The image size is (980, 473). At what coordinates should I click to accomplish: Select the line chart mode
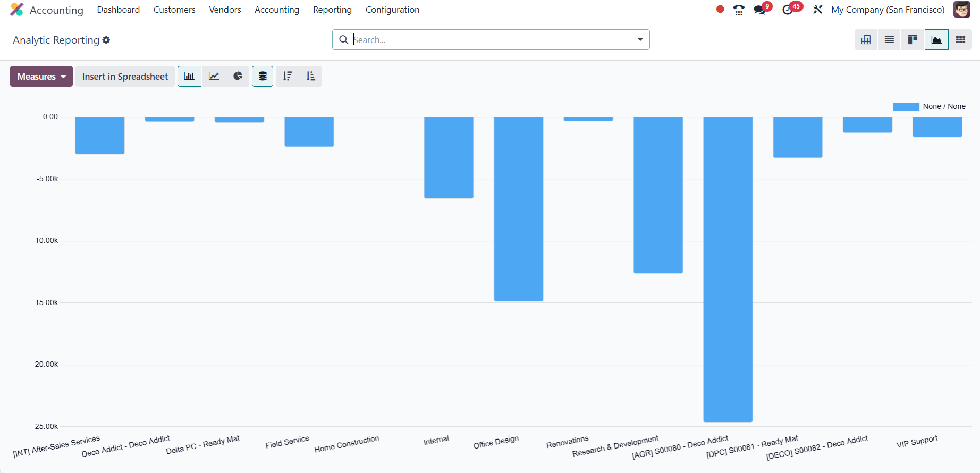(214, 77)
